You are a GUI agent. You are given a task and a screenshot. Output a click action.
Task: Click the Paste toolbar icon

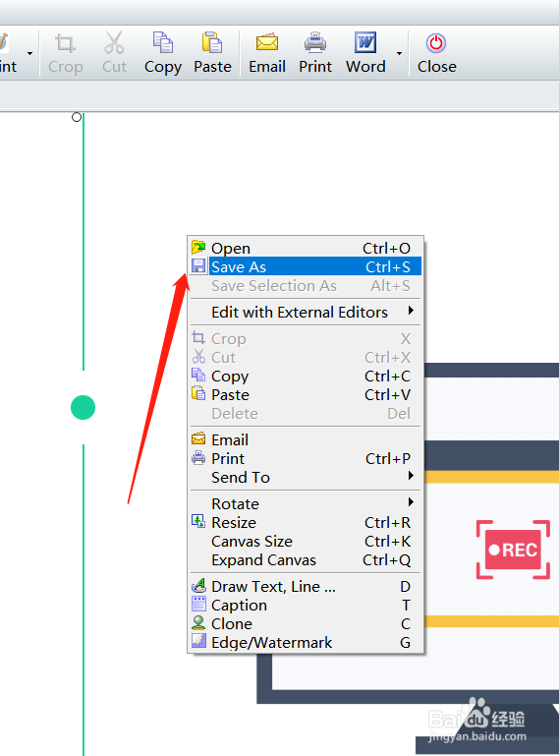click(212, 43)
